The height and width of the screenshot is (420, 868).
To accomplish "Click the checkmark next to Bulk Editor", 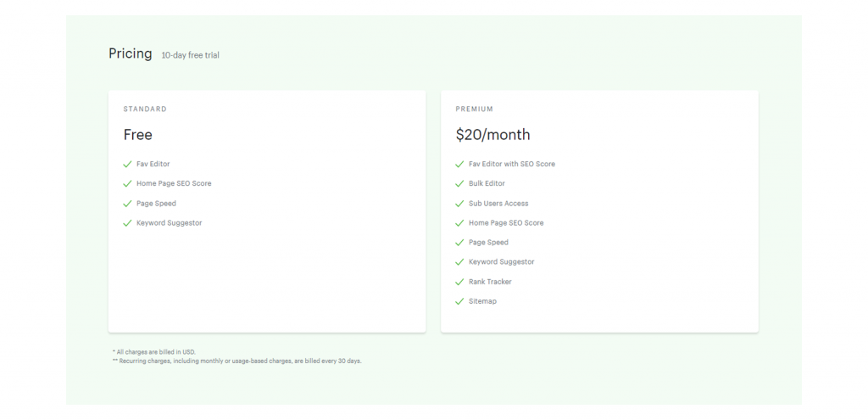I will (x=459, y=183).
